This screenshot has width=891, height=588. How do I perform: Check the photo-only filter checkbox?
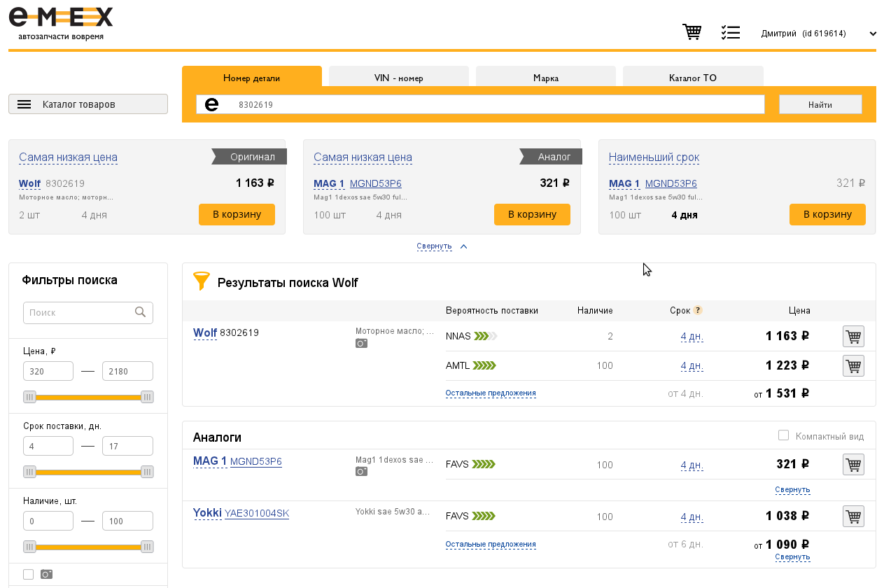pyautogui.click(x=28, y=574)
